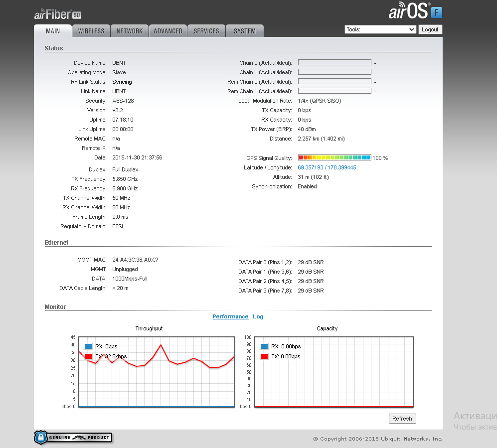Select the MAIN tab
The image size is (497, 448).
click(53, 31)
